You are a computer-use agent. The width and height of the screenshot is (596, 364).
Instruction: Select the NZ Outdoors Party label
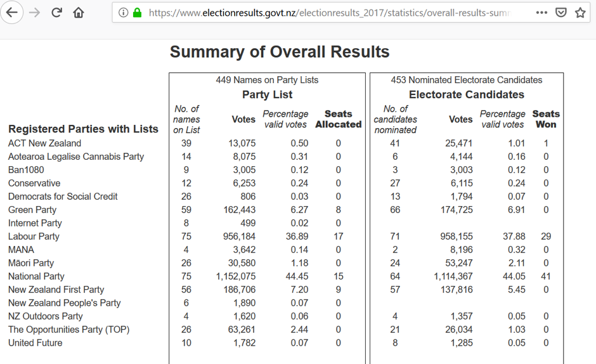tap(45, 316)
